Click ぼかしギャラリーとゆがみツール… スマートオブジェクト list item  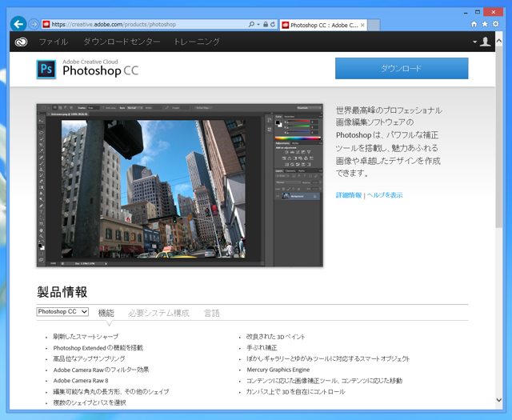coord(328,358)
